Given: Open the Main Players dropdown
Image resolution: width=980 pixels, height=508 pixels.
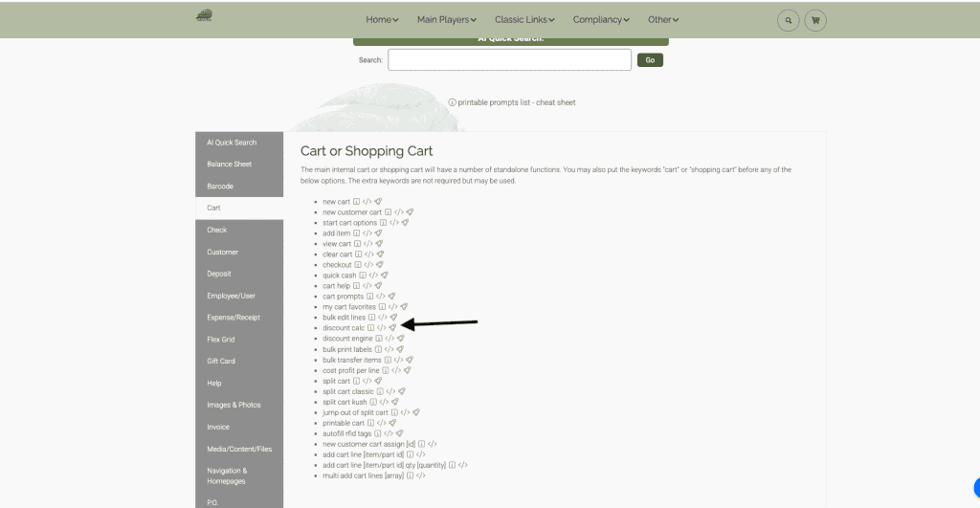Looking at the screenshot, I should (x=446, y=20).
